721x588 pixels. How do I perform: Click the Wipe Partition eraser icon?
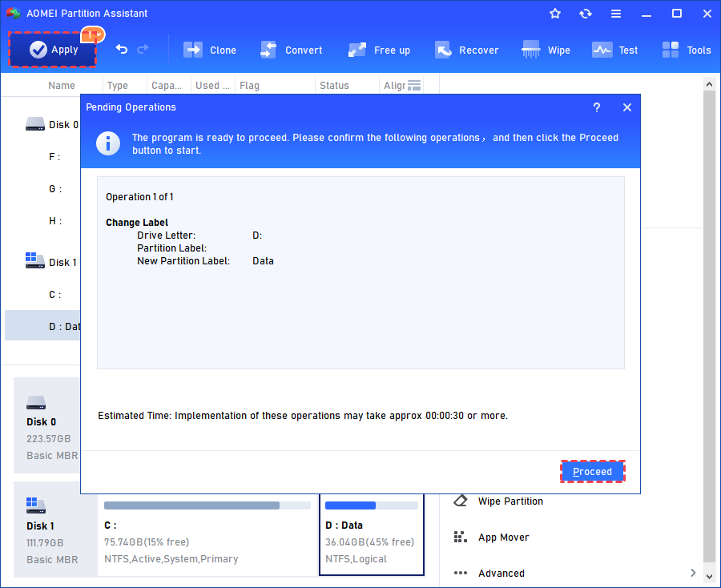pos(461,501)
